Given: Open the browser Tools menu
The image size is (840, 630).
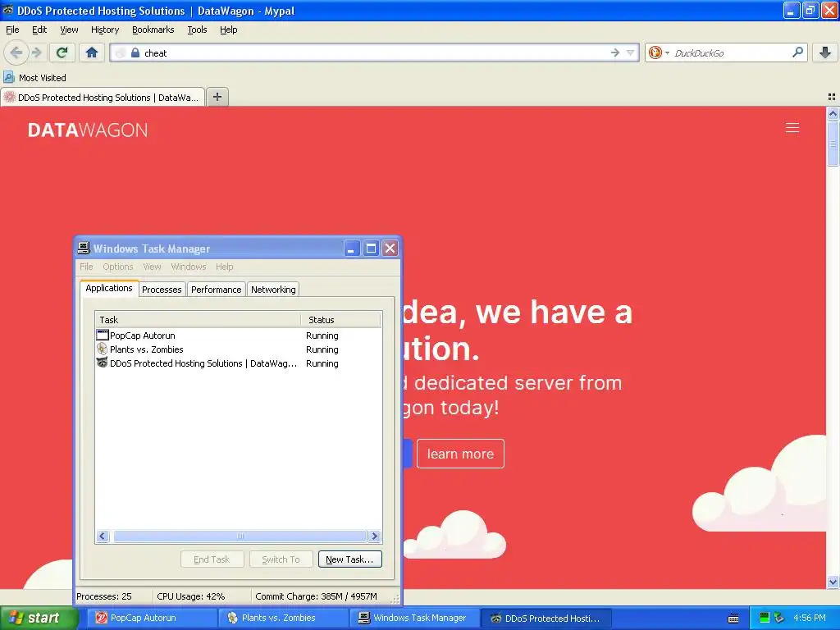Looking at the screenshot, I should [197, 30].
